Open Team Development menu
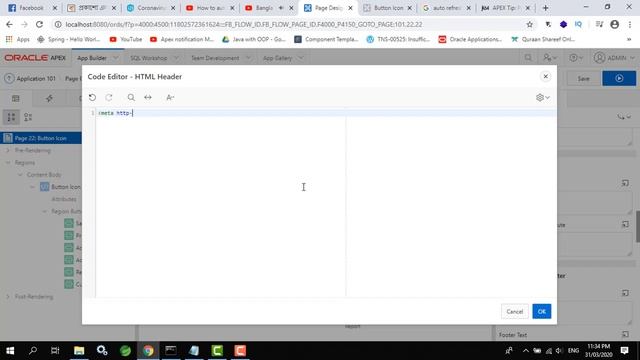This screenshot has height=360, width=640. pos(215,58)
